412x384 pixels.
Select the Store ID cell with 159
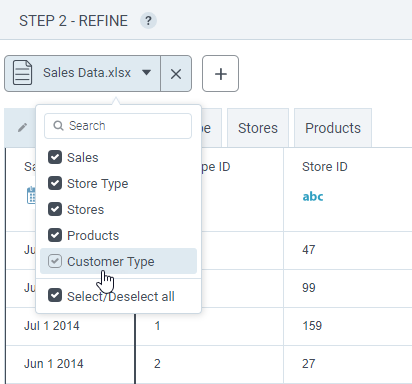(348, 326)
